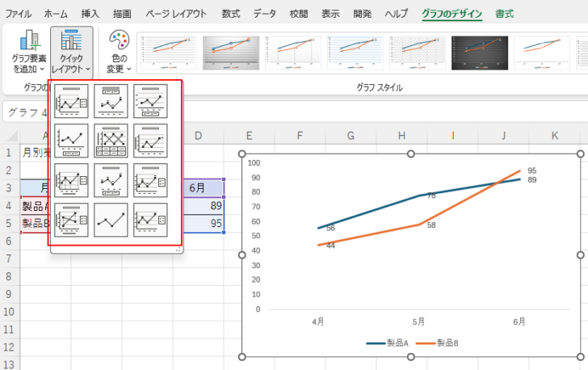Viewport: 588px width, 370px height.
Task: Apply the third chart style thumbnail
Action: pyautogui.click(x=293, y=53)
